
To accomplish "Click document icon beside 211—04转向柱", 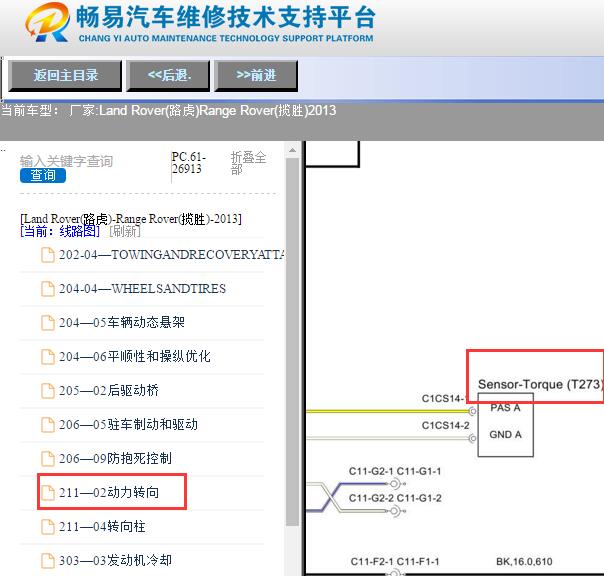I will 48,527.
